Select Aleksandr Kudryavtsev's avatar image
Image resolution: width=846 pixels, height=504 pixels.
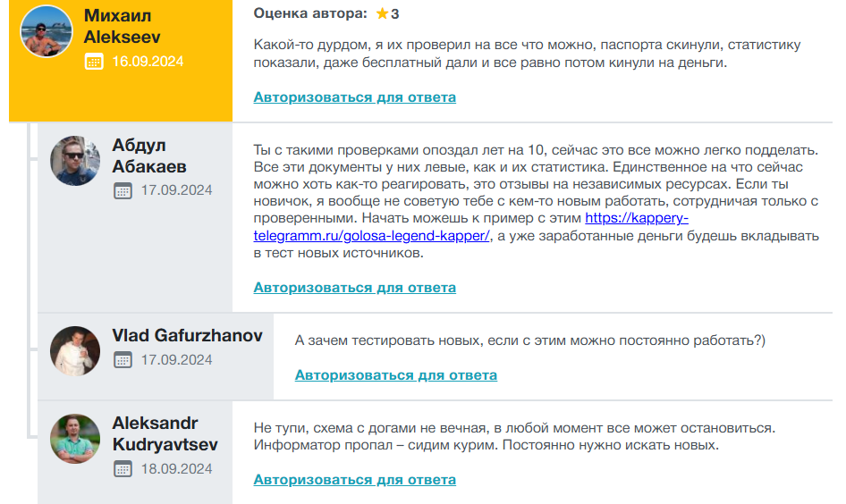pyautogui.click(x=75, y=439)
